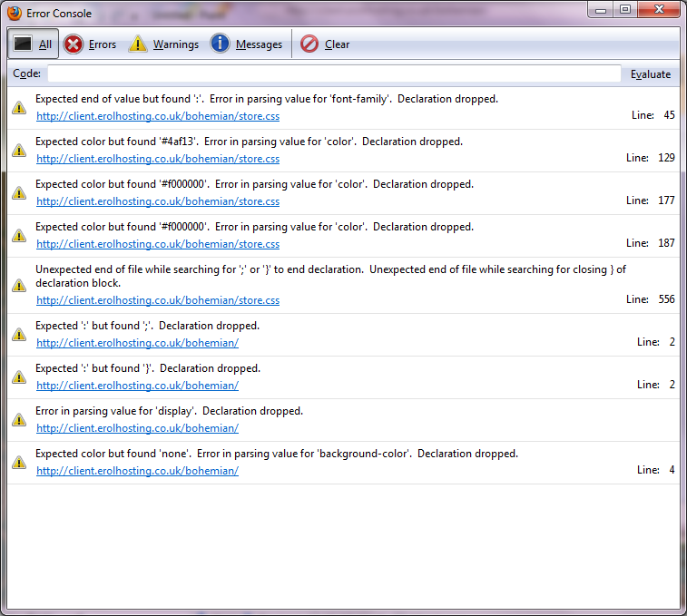687x616 pixels.
Task: Select background-color 'none' error message
Action: (277, 454)
